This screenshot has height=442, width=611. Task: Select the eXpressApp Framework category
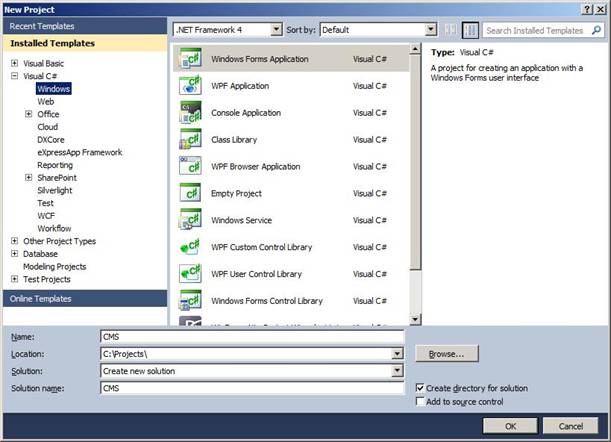coord(79,152)
